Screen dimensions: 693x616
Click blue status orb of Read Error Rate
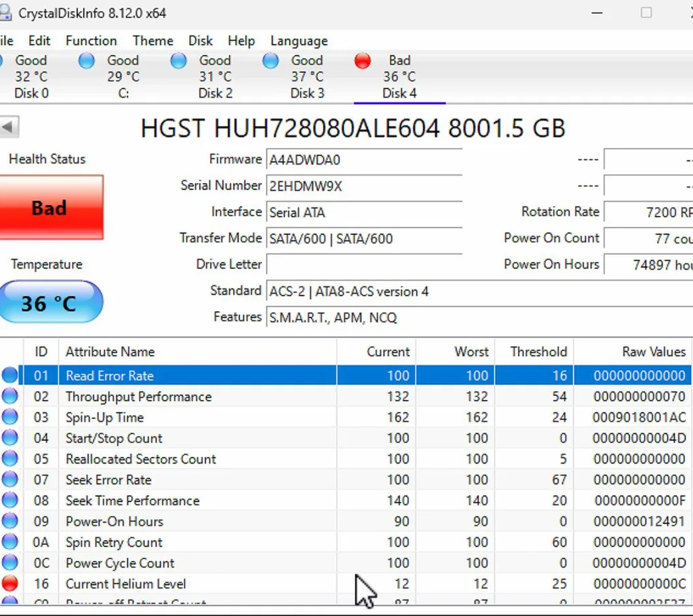10,375
